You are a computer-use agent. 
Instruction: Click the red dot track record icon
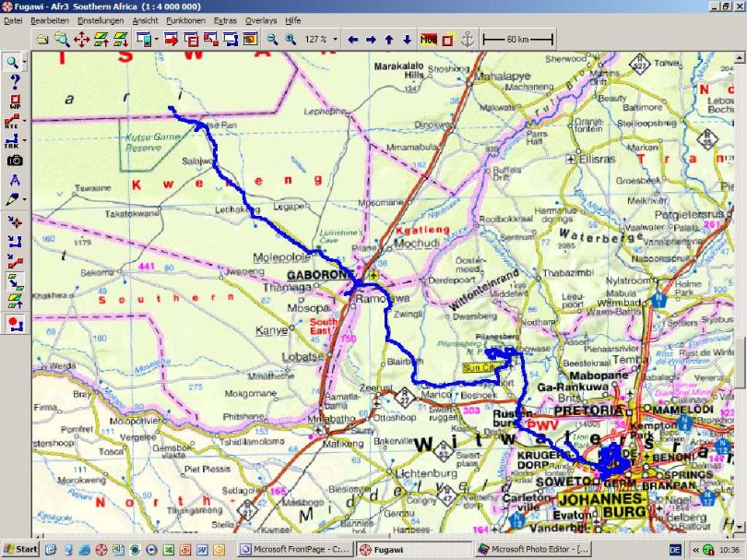coord(15,324)
